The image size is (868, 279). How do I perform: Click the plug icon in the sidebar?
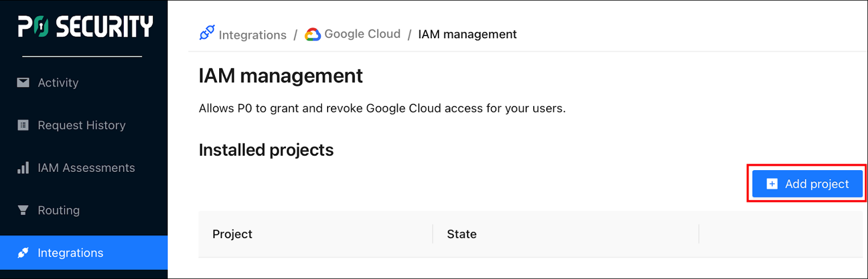23,253
